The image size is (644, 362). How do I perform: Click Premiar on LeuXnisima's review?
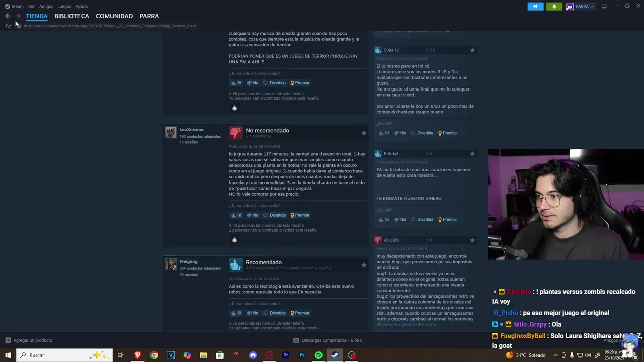[x=300, y=215]
